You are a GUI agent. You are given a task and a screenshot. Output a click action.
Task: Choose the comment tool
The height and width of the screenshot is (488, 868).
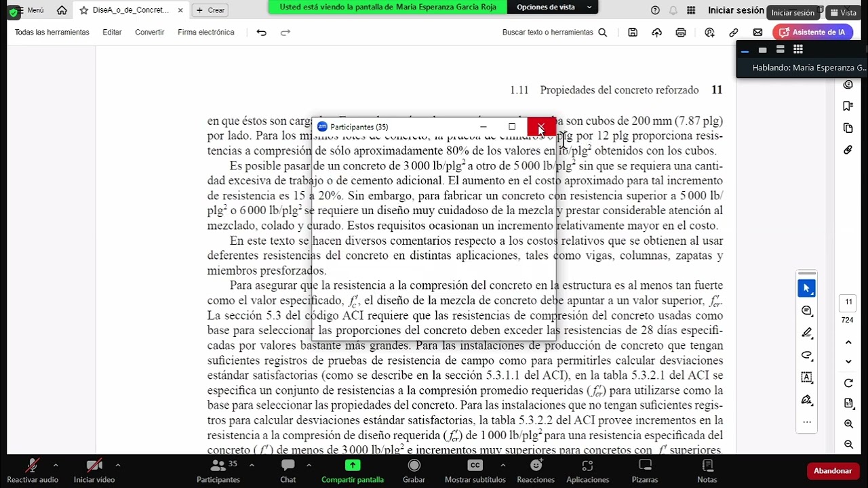pyautogui.click(x=807, y=310)
